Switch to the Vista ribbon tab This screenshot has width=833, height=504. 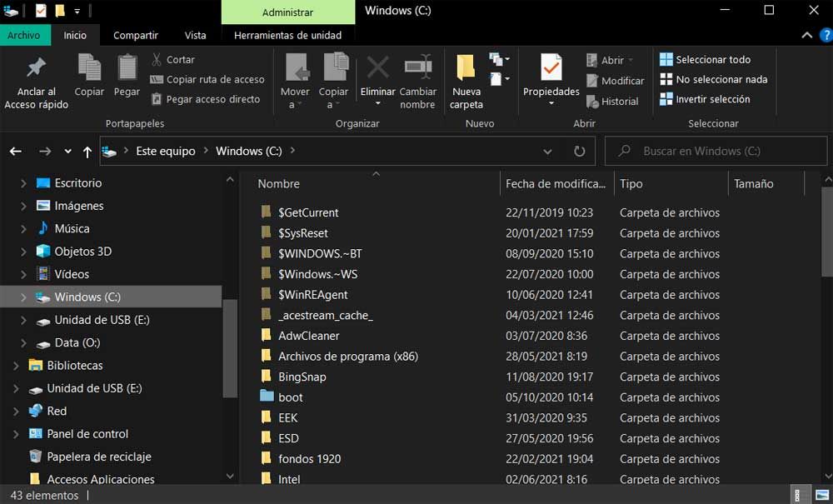195,36
